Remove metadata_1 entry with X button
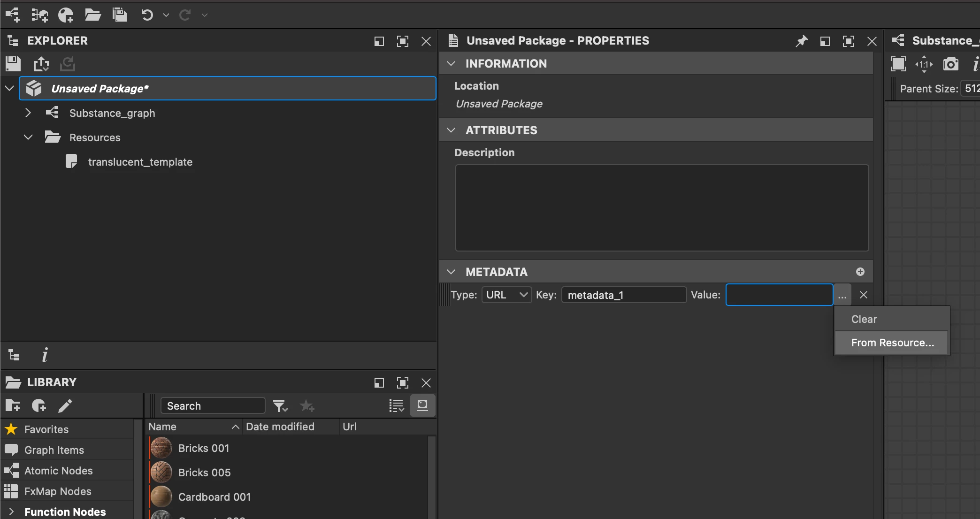This screenshot has width=980, height=519. tap(863, 295)
